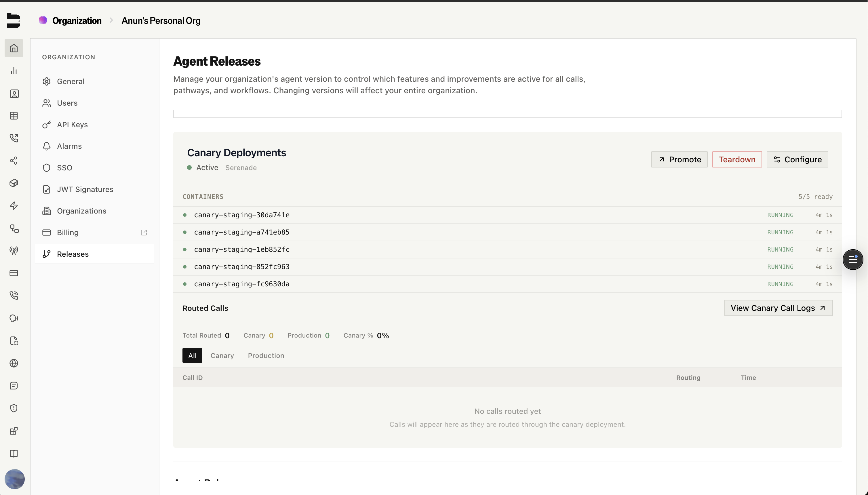The width and height of the screenshot is (868, 495).
Task: Open the JWT Signatures menu item
Action: click(x=85, y=189)
